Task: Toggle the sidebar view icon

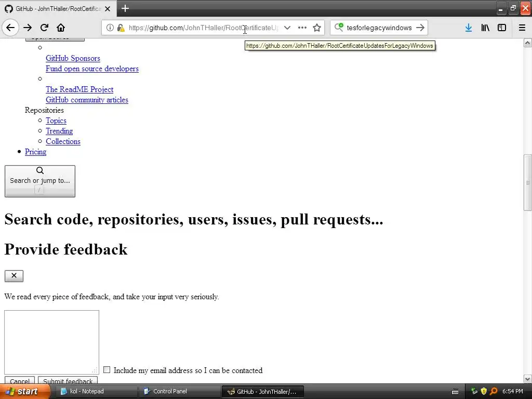Action: pyautogui.click(x=502, y=28)
